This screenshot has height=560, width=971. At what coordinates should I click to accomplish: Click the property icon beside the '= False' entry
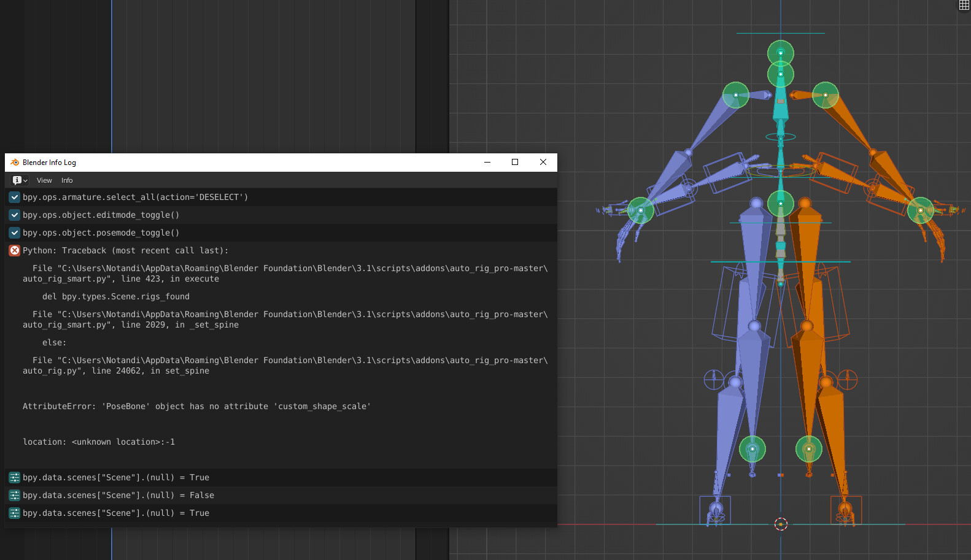[15, 495]
